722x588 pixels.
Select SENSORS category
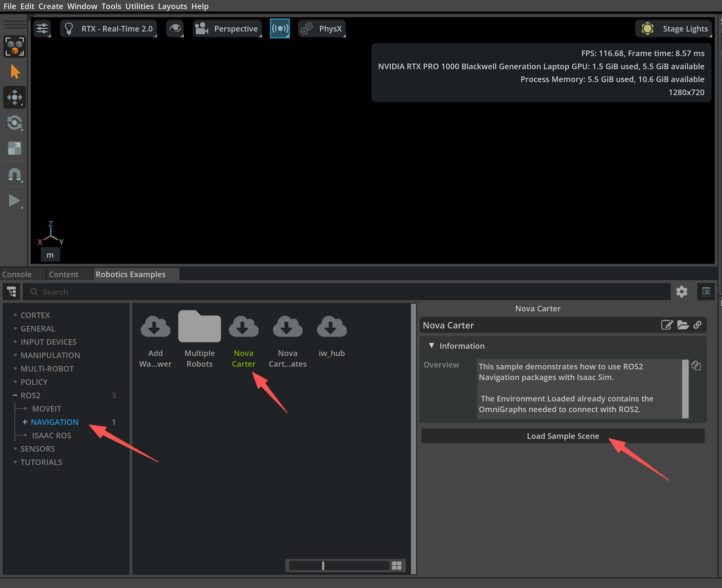coord(38,449)
